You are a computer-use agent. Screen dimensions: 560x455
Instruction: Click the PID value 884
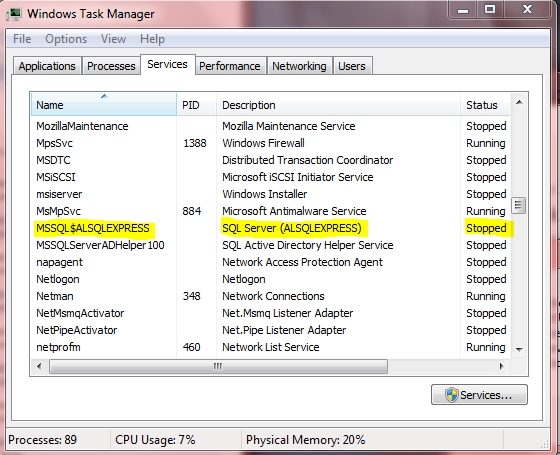pyautogui.click(x=192, y=211)
